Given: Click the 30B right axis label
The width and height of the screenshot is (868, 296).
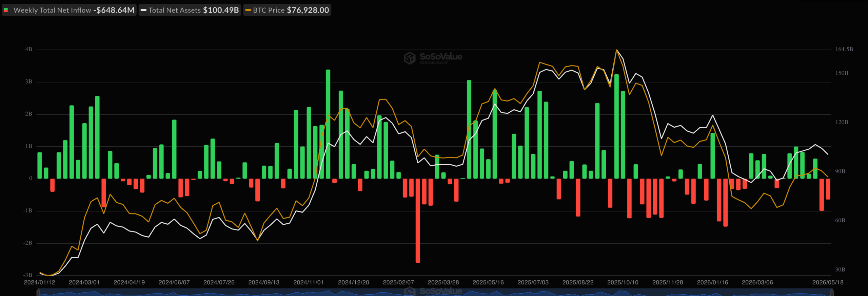Looking at the screenshot, I should tap(840, 270).
